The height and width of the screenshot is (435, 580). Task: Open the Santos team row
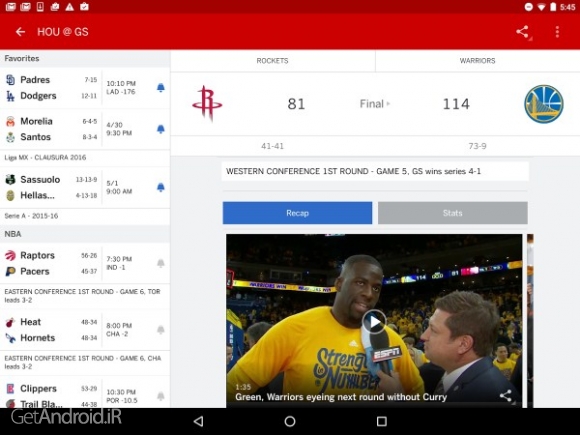[x=51, y=137]
